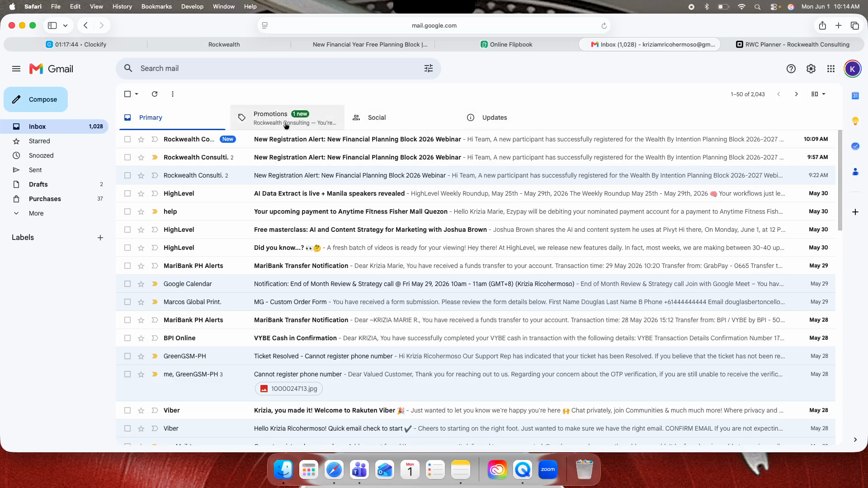Get add-ons plus icon in side panel
868x488 pixels.
click(x=855, y=212)
